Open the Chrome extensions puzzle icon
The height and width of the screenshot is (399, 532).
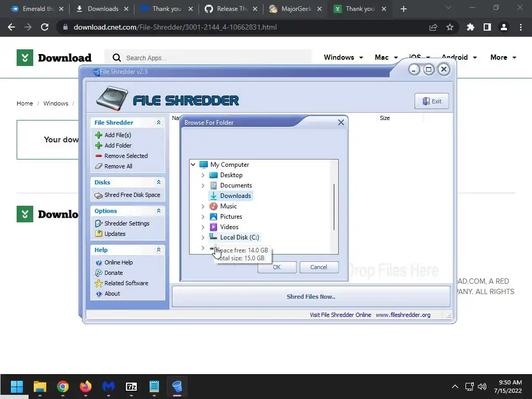(x=471, y=27)
